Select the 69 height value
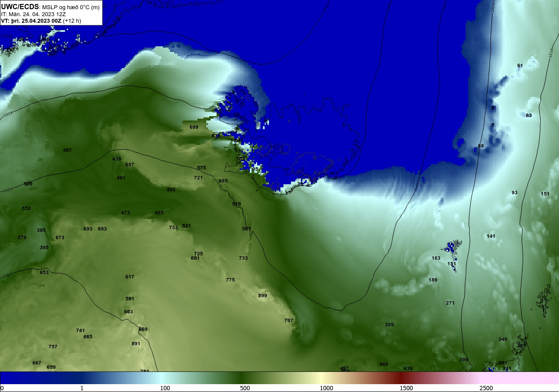 point(481,146)
